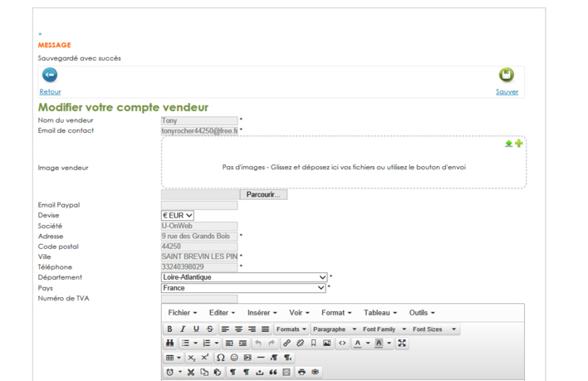The width and height of the screenshot is (588, 381).
Task: Open the Département Loire-Atlantique dropdown
Action: click(x=244, y=277)
